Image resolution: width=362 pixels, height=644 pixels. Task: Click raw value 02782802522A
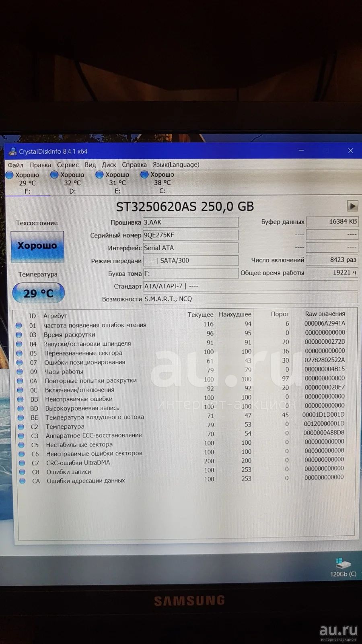tap(325, 360)
